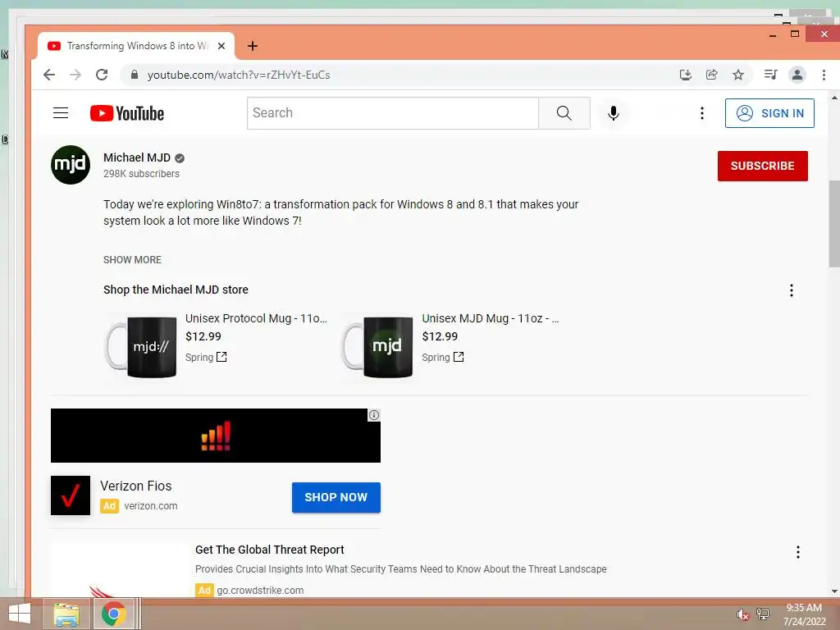Open the Chrome profile avatar
The height and width of the screenshot is (630, 840).
pos(797,75)
